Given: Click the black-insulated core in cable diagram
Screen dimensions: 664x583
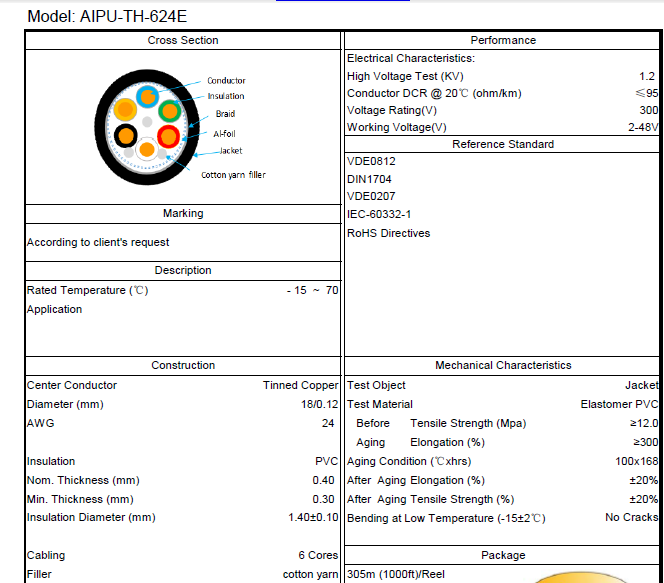Looking at the screenshot, I should [125, 136].
